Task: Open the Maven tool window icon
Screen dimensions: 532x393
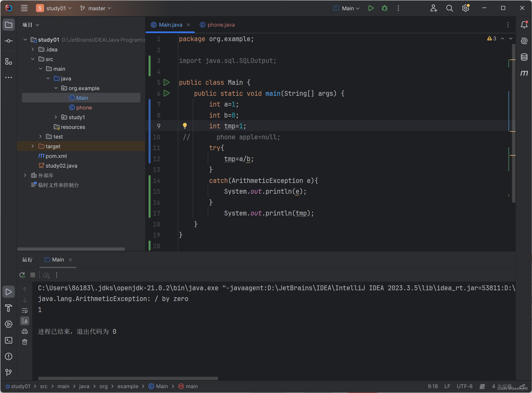Action: 524,73
